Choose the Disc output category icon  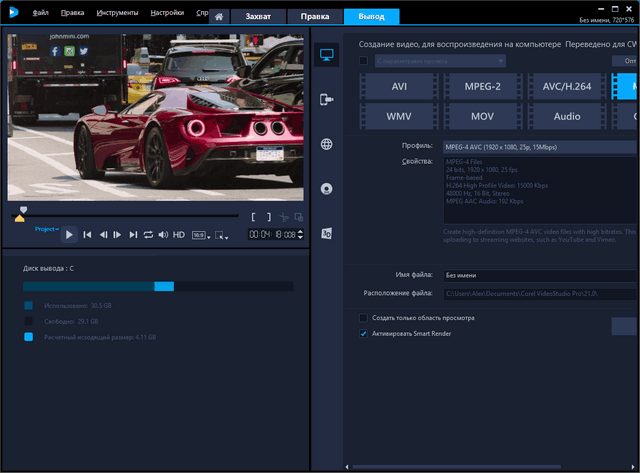point(326,188)
